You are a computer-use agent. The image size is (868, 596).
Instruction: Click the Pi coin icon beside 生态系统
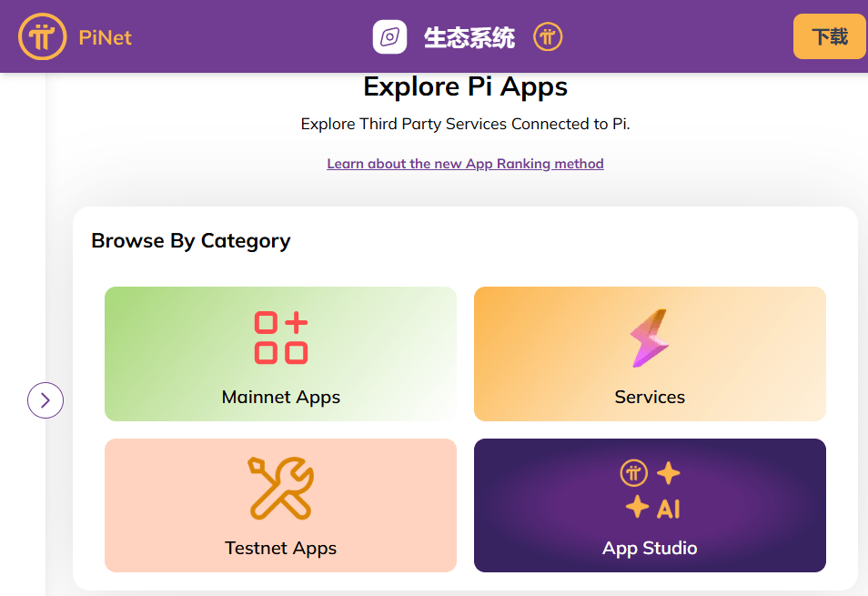[548, 37]
